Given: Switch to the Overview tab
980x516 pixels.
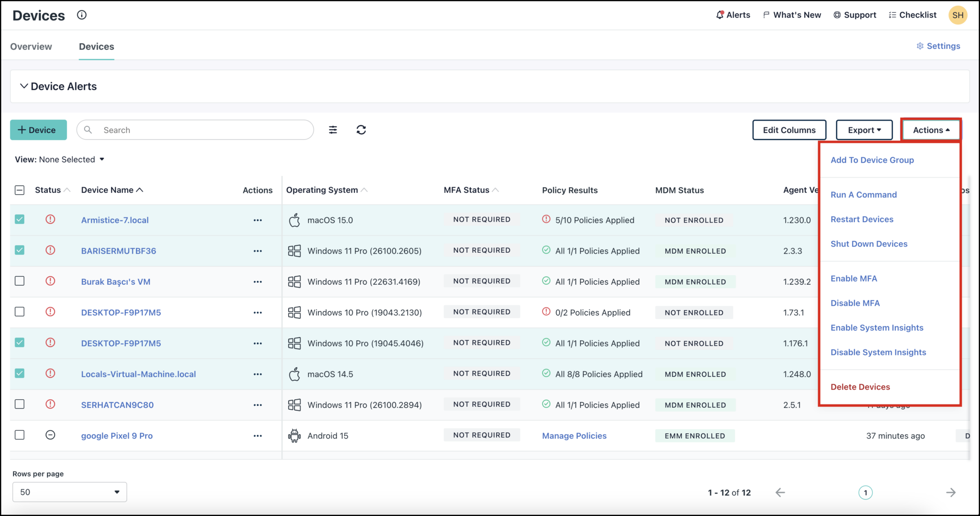Looking at the screenshot, I should click(31, 46).
